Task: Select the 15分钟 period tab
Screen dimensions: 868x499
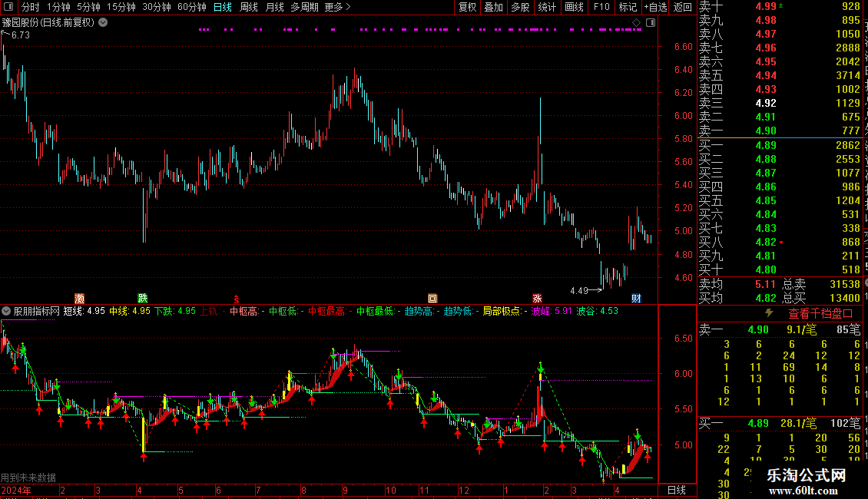Action: click(x=121, y=7)
